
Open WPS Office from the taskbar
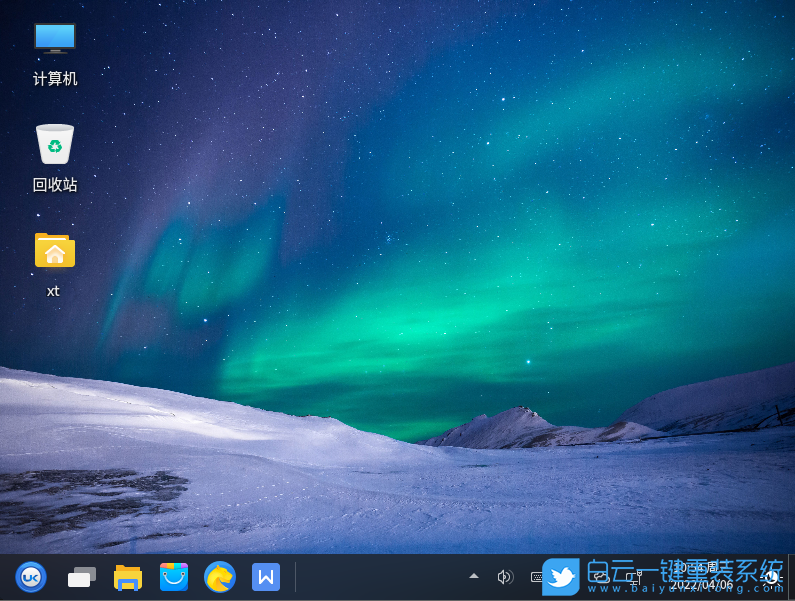[x=266, y=577]
